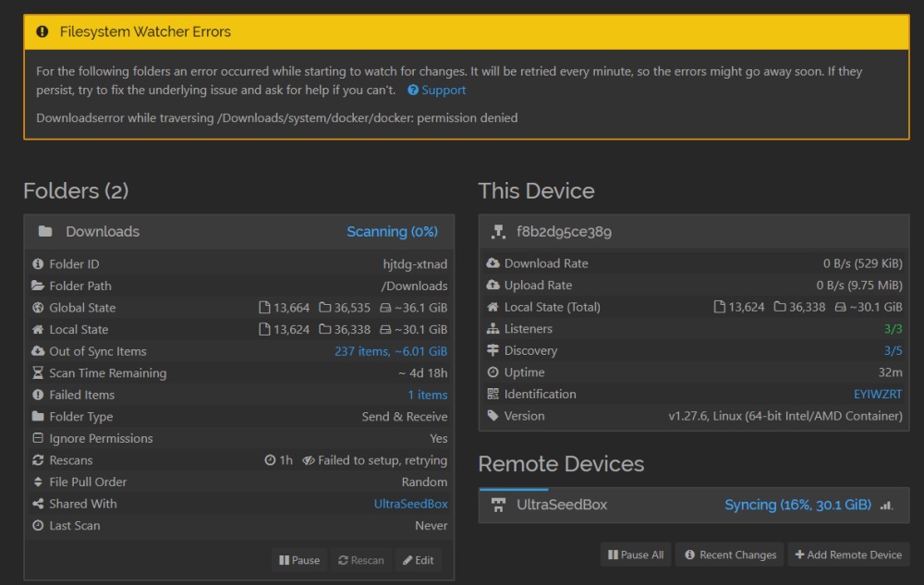
Task: Click the signal bars icon next to Syncing
Action: point(886,506)
